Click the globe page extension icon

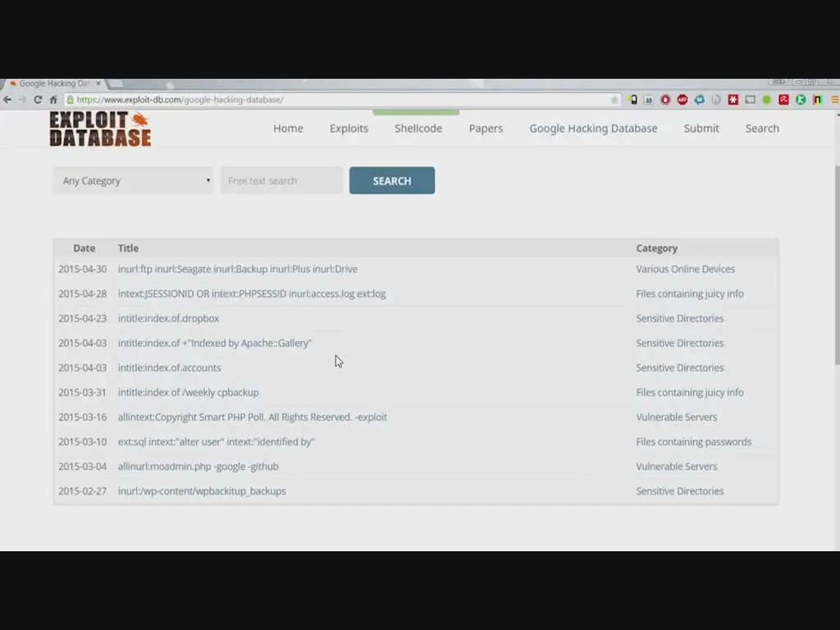(x=649, y=99)
